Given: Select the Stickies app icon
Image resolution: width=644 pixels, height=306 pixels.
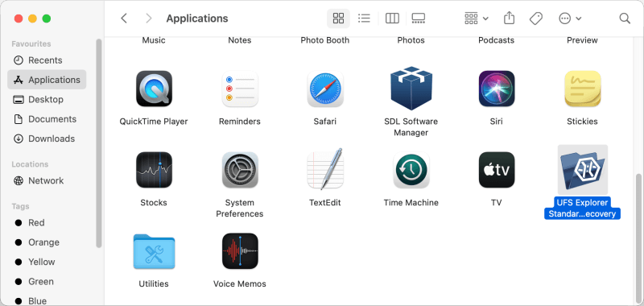Looking at the screenshot, I should (582, 89).
